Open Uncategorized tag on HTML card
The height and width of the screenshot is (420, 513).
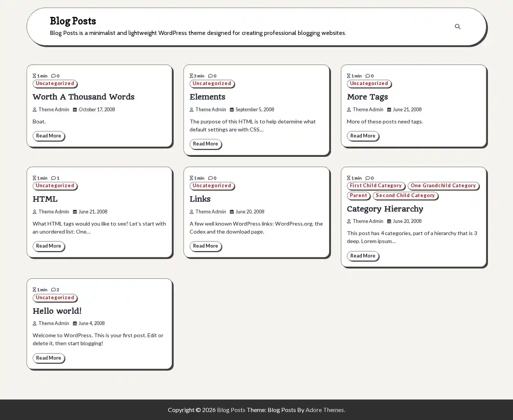click(x=55, y=186)
